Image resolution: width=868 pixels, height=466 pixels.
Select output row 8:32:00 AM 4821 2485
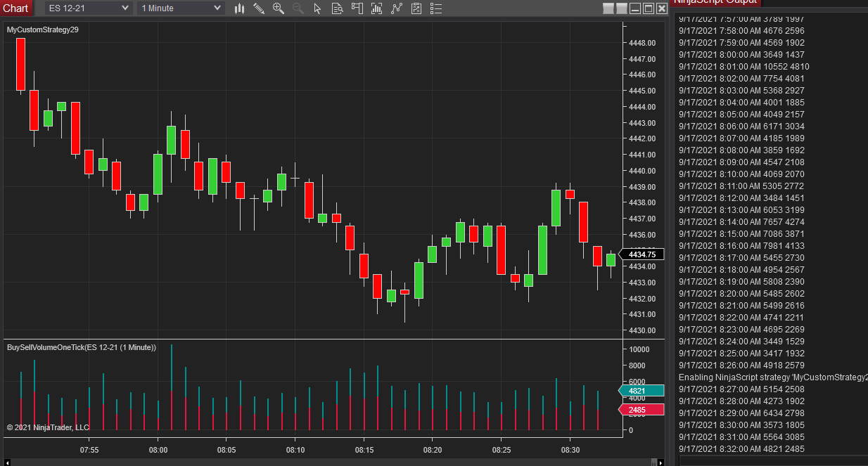tap(741, 449)
